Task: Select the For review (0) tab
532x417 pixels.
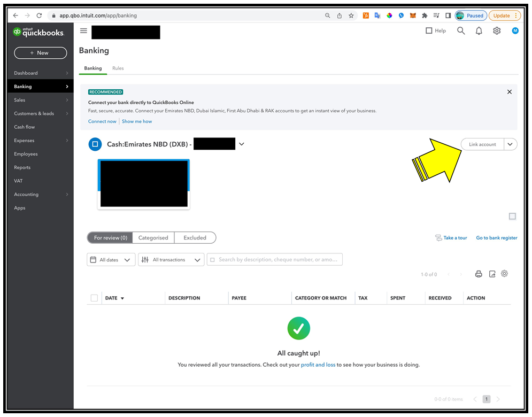Action: click(111, 238)
